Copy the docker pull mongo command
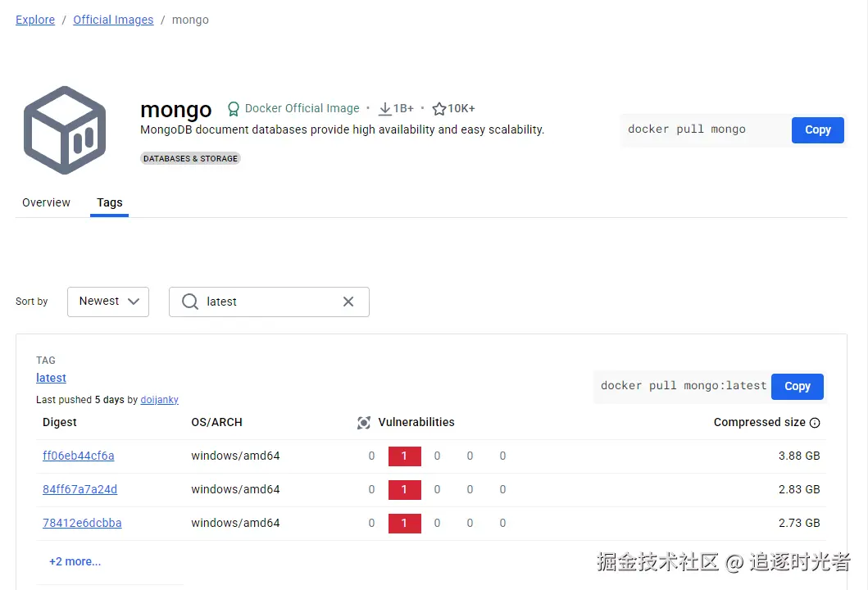Screen dimensions: 868x590 pyautogui.click(x=818, y=130)
